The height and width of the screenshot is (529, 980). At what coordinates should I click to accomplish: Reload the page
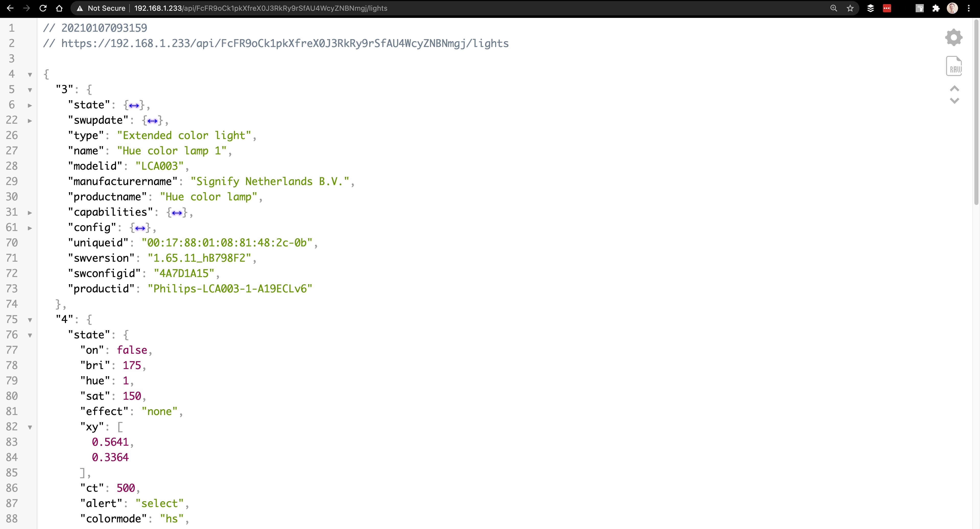(43, 8)
